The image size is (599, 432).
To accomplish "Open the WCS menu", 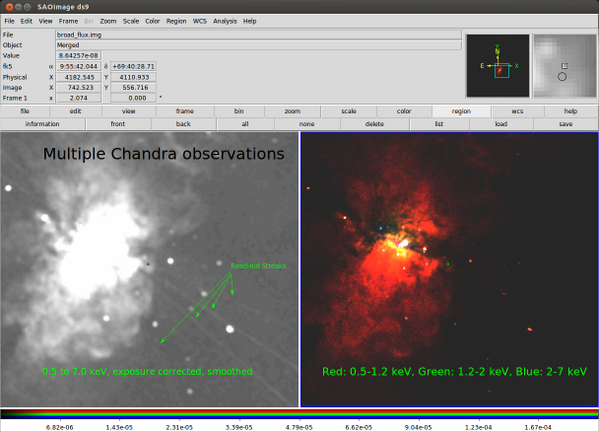I will click(199, 21).
